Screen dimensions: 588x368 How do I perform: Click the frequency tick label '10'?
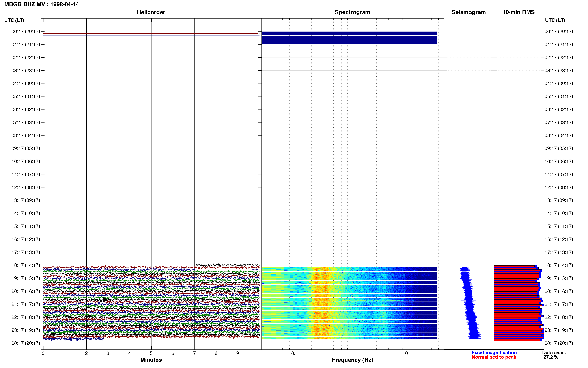pos(405,353)
